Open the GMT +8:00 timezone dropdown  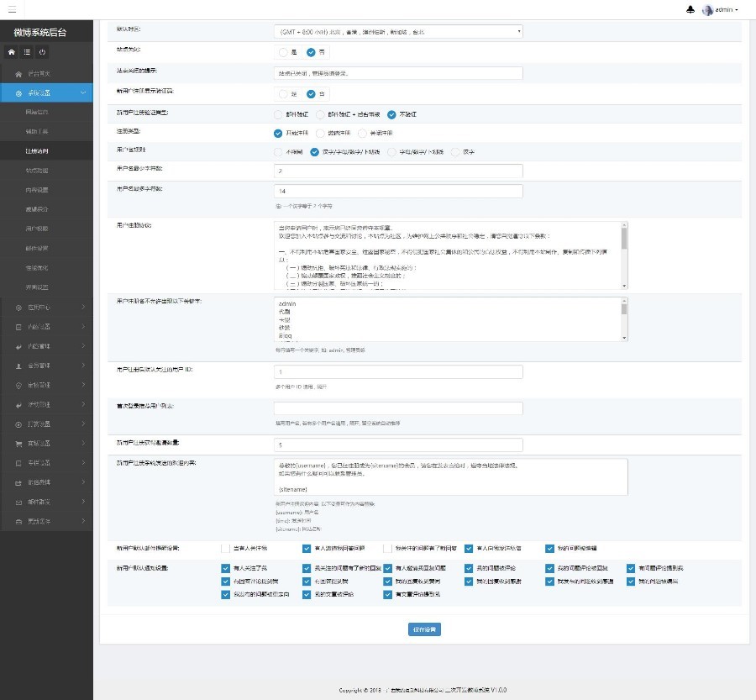(398, 32)
